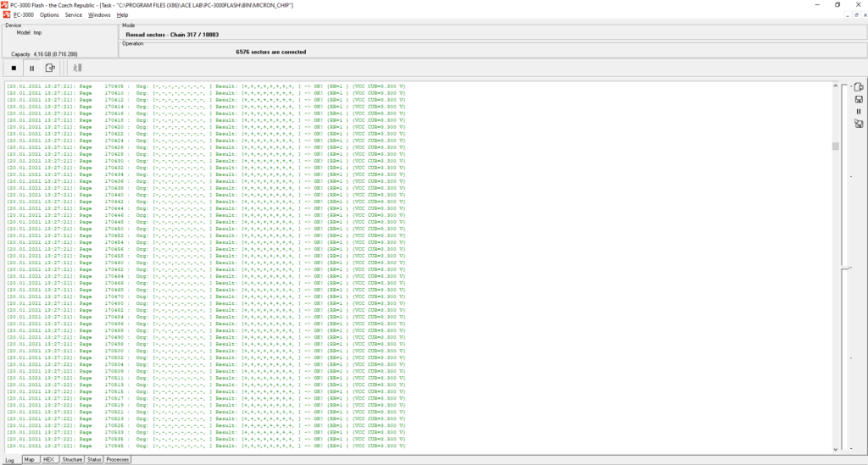Click the PC-3000 logo in menu bar
Image resolution: width=868 pixels, height=465 pixels.
(5, 14)
